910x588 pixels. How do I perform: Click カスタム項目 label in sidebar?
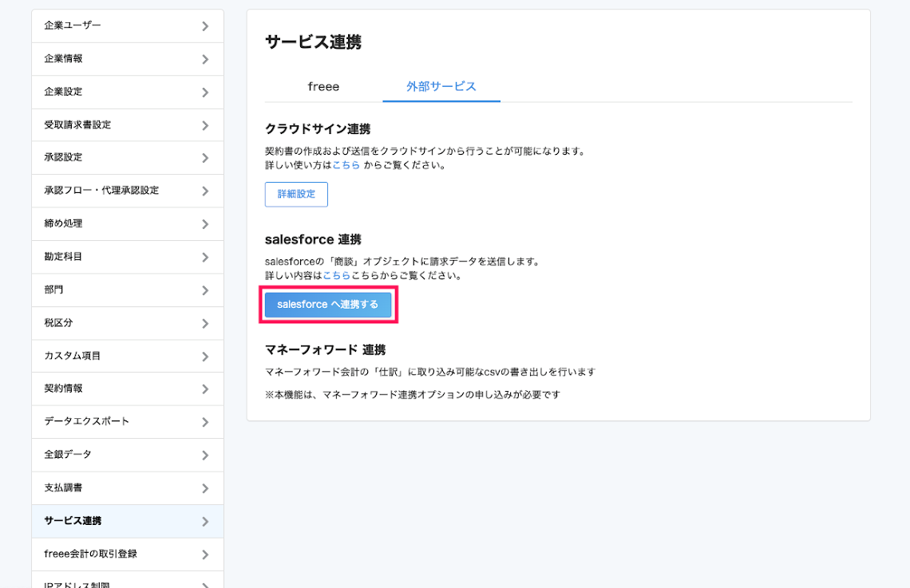[x=73, y=356]
